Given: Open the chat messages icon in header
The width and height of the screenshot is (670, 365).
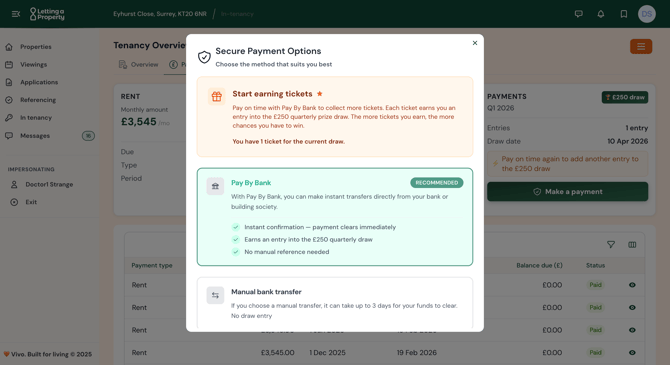Looking at the screenshot, I should coord(579,14).
